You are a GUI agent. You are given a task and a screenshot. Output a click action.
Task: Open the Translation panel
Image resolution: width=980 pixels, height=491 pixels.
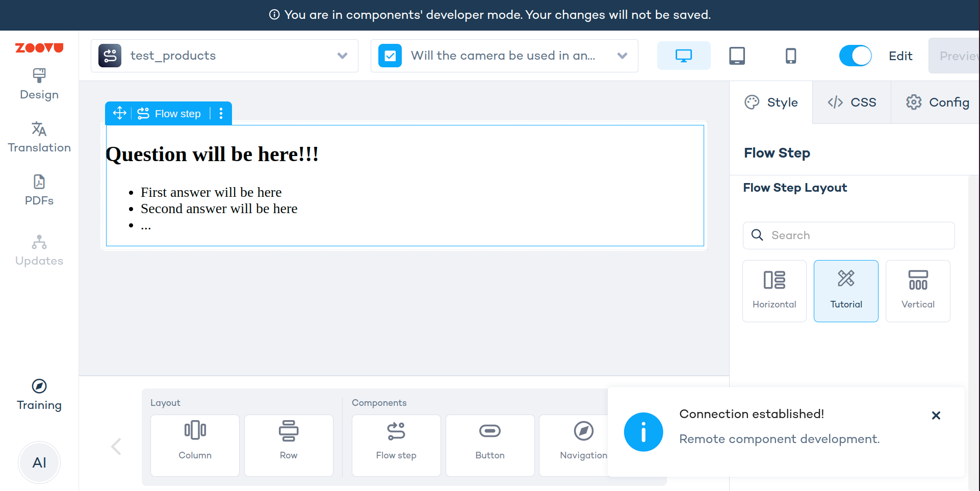39,137
